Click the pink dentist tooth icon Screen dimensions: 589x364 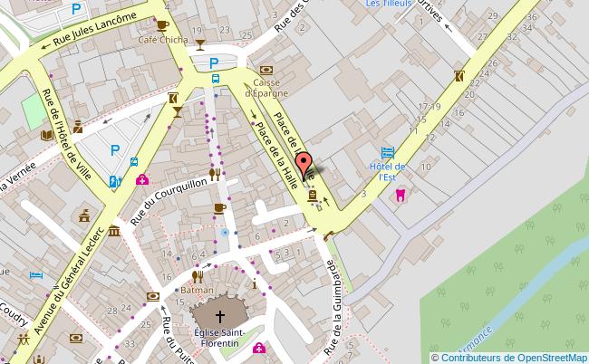coord(401,196)
